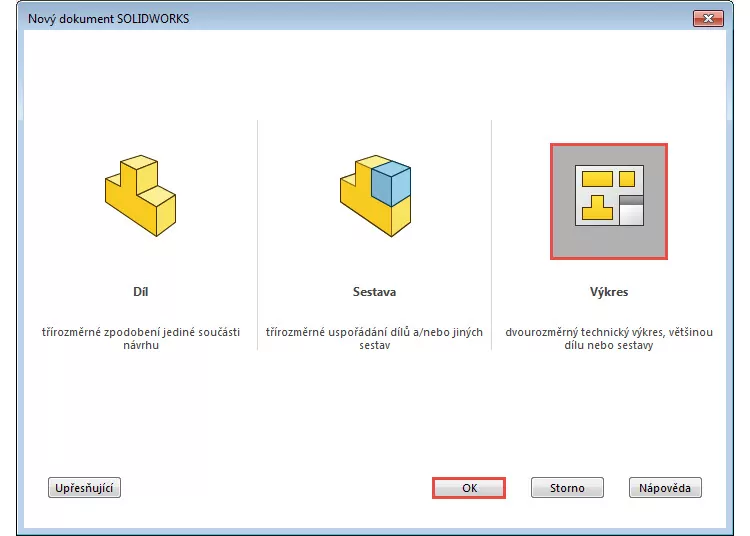Click description 'třírozměrné uspořádání dílů a/nebo jiných sestav'
Image resolution: width=750 pixels, height=536 pixels.
(375, 338)
